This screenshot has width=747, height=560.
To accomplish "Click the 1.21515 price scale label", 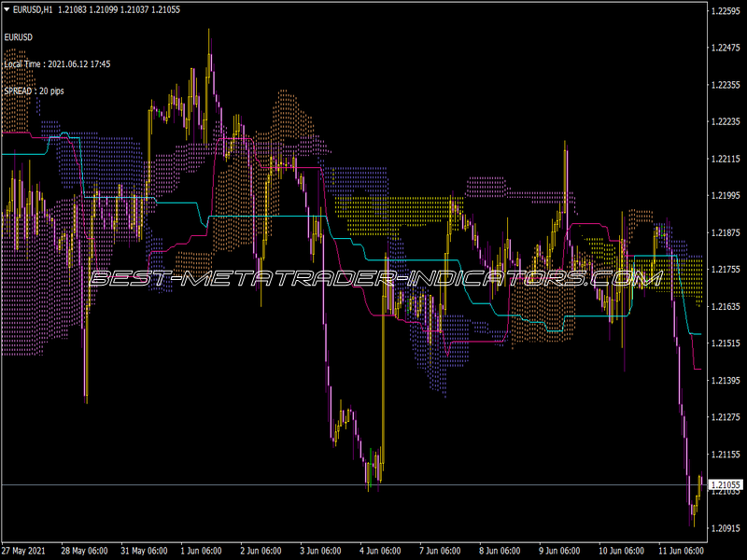I will (726, 343).
